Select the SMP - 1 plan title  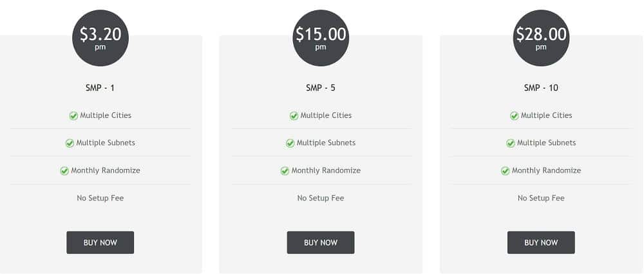[100, 88]
